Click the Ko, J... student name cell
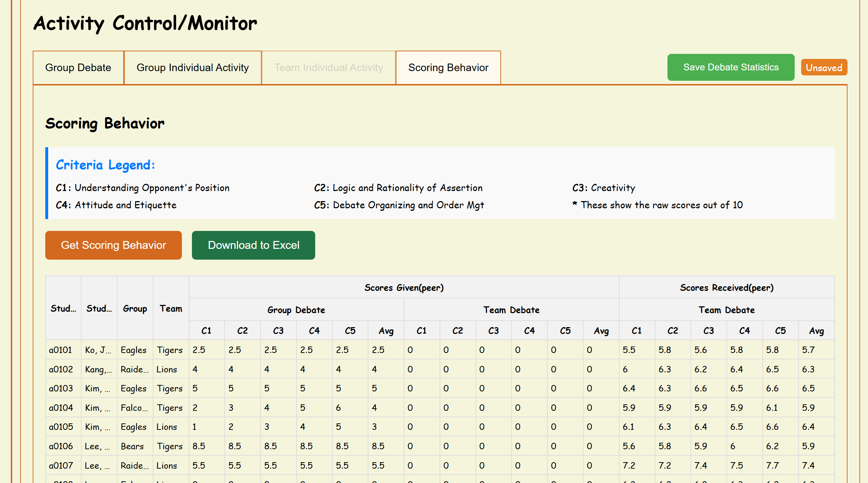868x483 pixels. [x=98, y=350]
